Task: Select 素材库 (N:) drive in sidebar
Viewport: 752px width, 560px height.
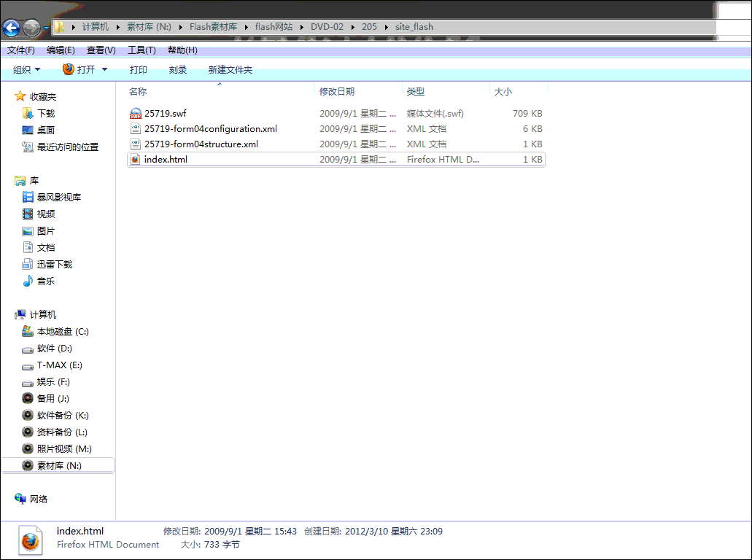Action: tap(58, 465)
